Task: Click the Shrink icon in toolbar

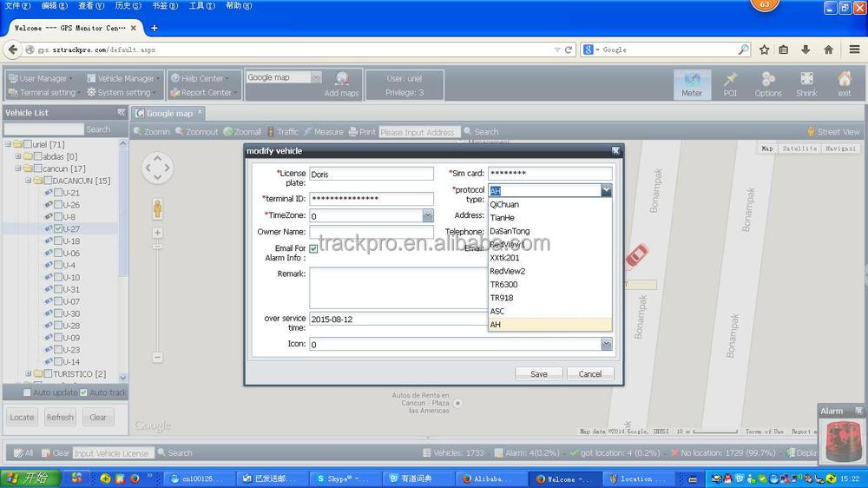Action: (806, 80)
